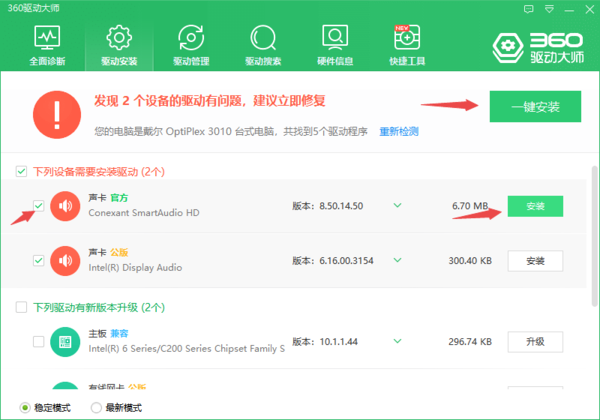Click the sound card icon for Conexant SmartAudio

[65, 206]
